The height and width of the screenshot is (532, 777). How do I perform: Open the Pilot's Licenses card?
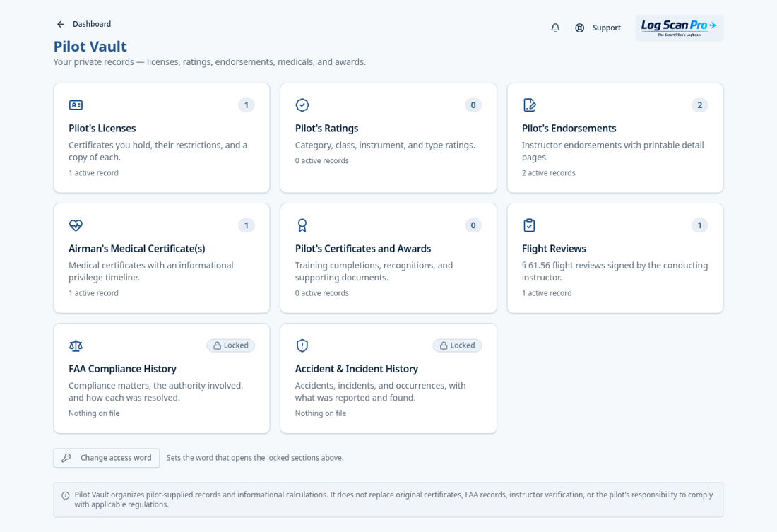[162, 138]
